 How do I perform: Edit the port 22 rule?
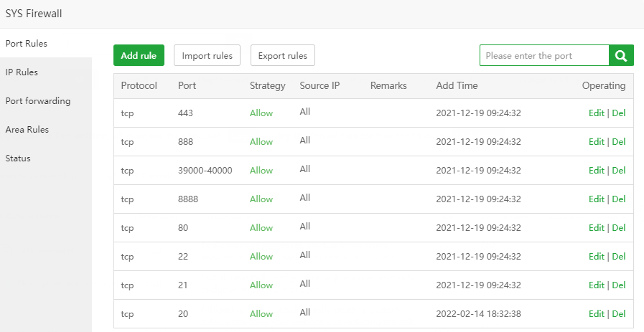(596, 257)
